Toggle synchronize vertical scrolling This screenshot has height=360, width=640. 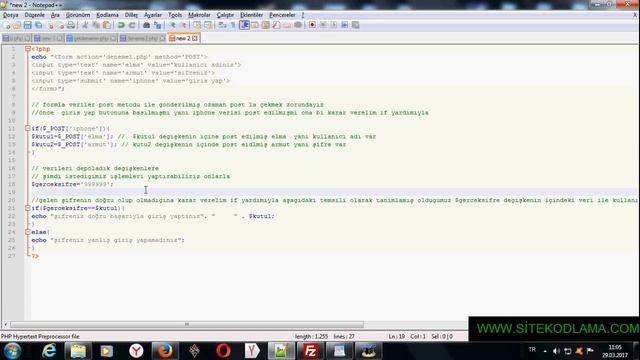(197, 25)
